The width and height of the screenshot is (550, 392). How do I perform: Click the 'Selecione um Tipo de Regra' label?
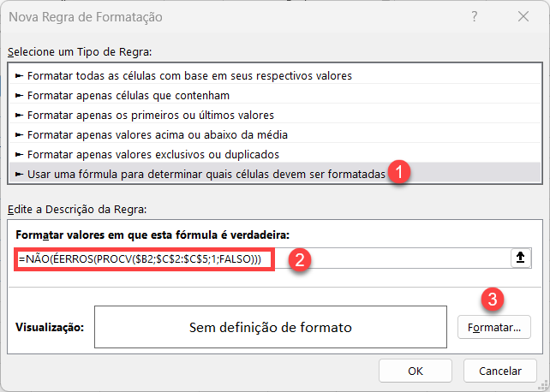(x=80, y=52)
